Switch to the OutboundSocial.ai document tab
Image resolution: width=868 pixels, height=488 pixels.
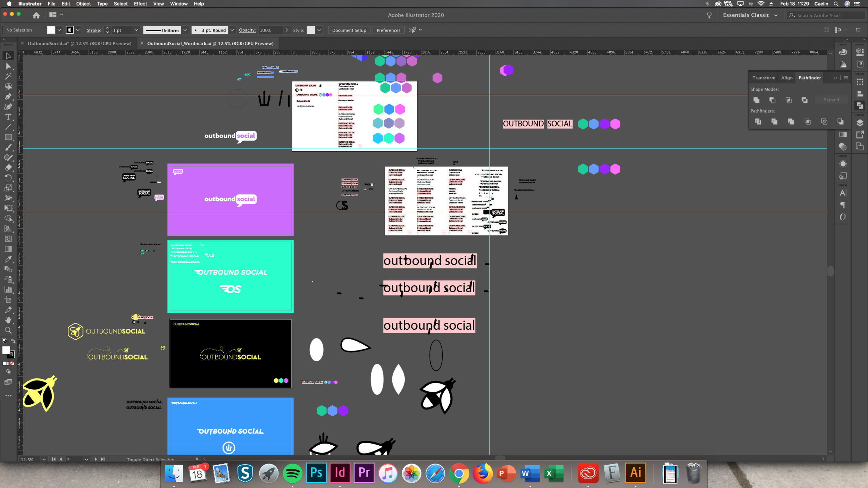[x=79, y=43]
